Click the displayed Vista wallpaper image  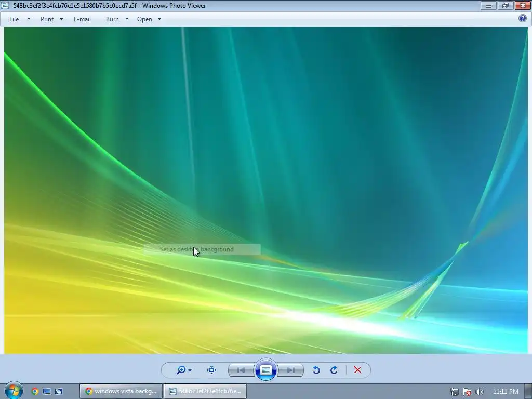pos(266,190)
